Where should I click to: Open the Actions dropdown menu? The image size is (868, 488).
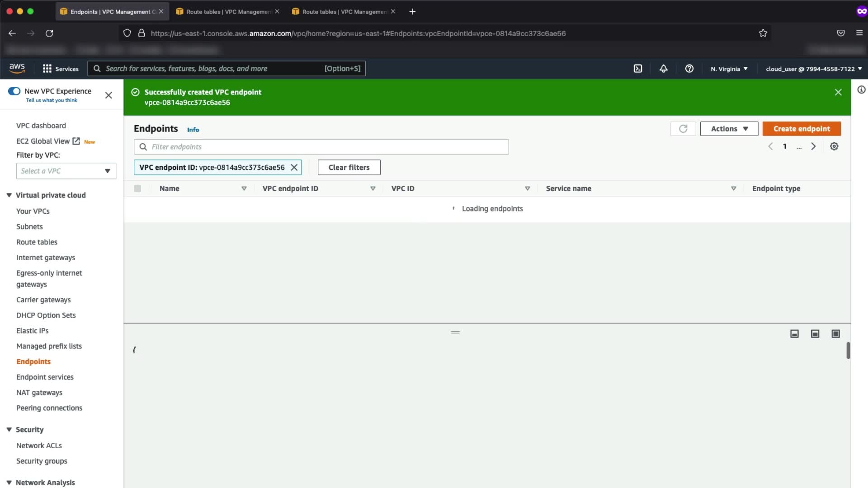tap(729, 129)
